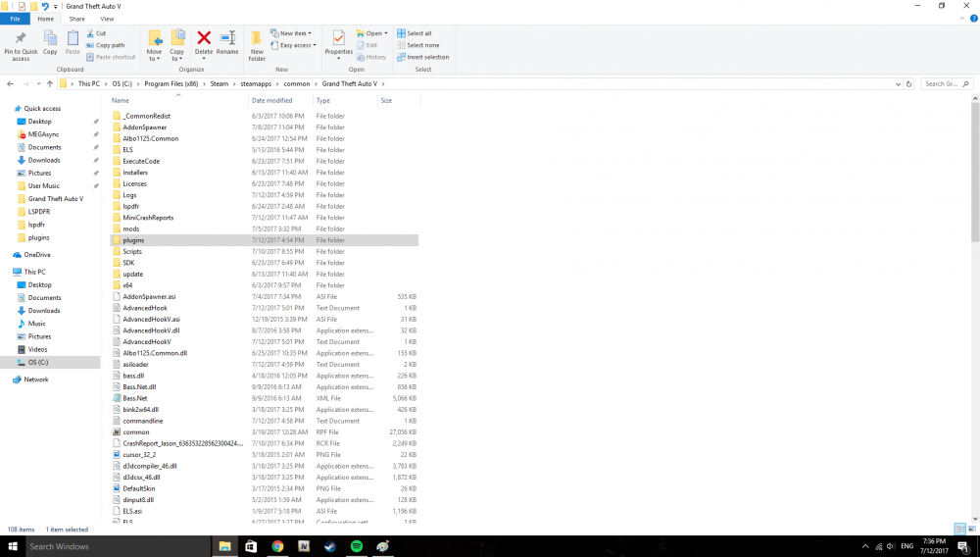The width and height of the screenshot is (980, 557).
Task: Switch to details view layout icon
Action: tap(960, 529)
